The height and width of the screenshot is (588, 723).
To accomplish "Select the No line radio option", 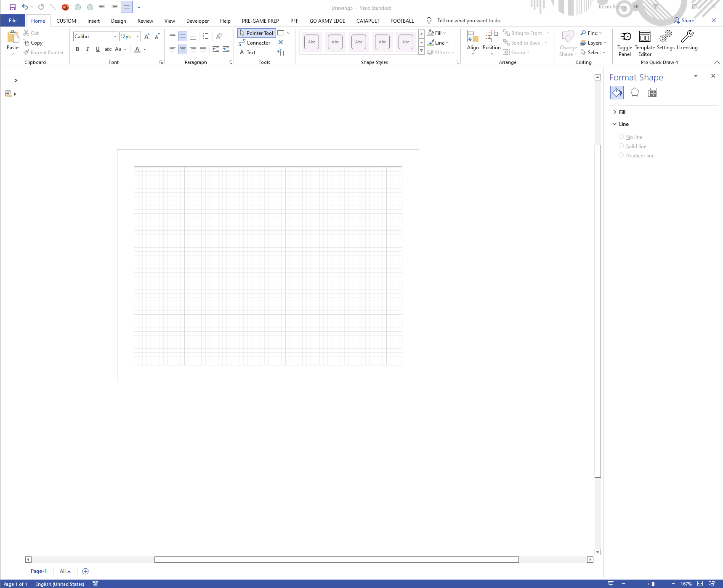I will [621, 136].
